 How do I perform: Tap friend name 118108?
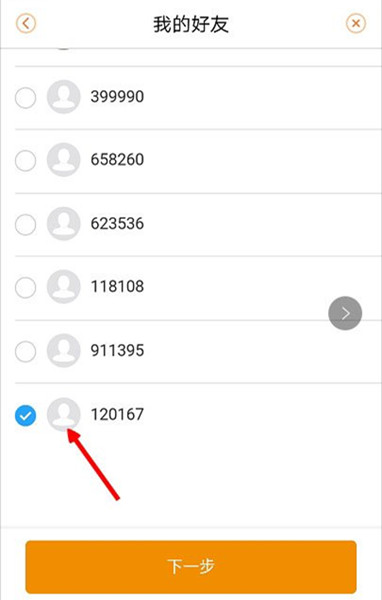pos(117,286)
